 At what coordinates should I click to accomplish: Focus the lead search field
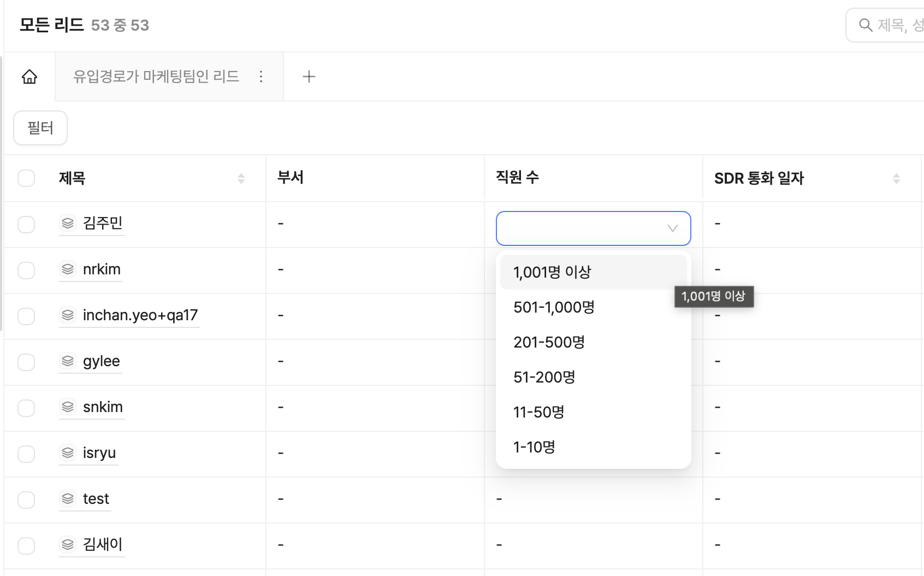(x=885, y=25)
